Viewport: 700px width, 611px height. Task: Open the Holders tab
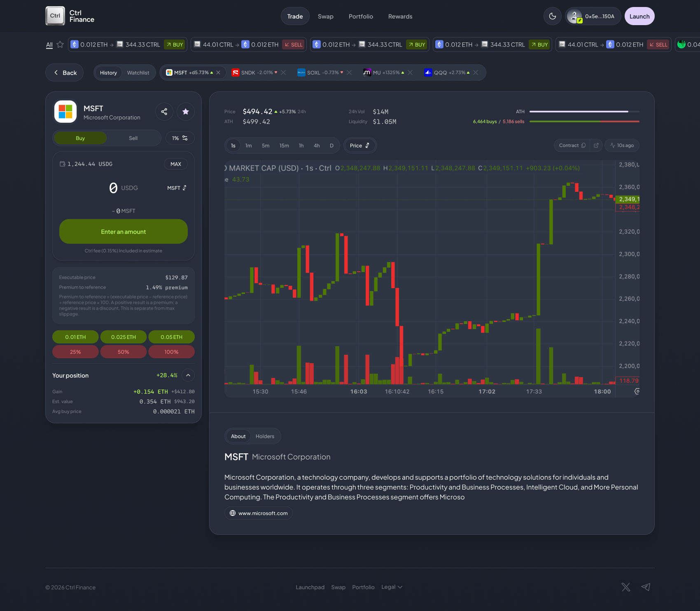[x=265, y=436]
